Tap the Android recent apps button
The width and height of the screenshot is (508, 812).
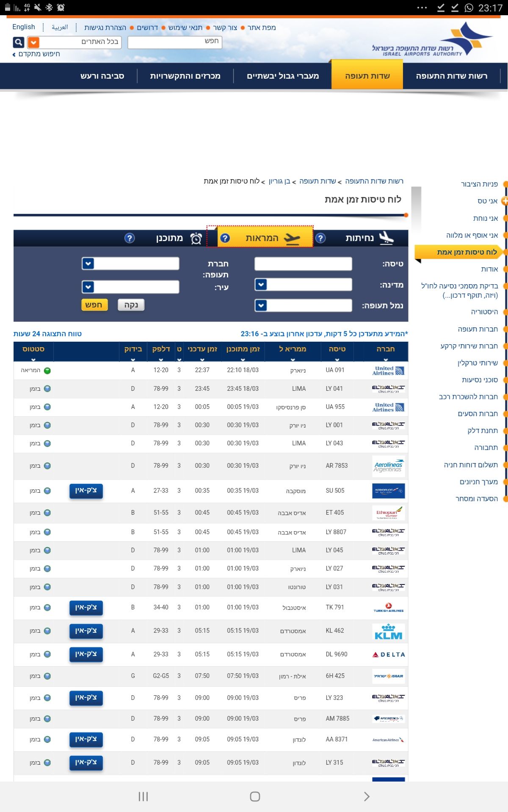pos(143,797)
